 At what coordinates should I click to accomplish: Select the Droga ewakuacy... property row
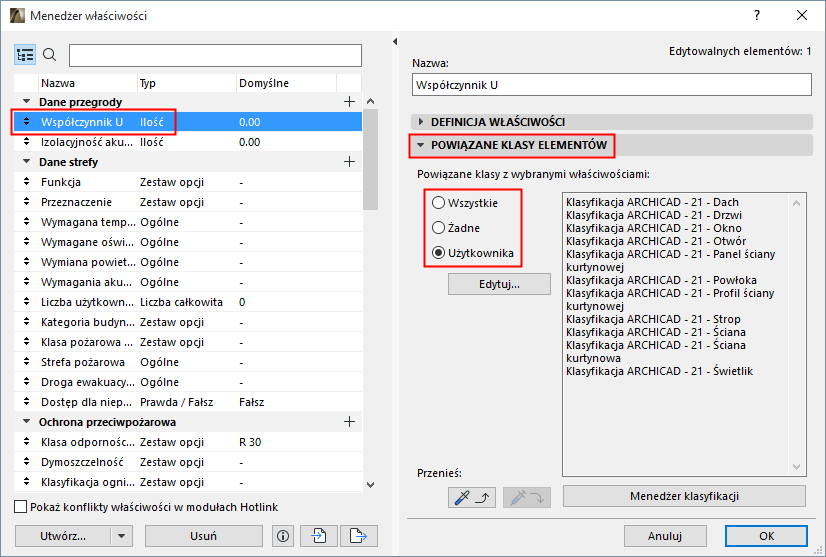[188, 382]
